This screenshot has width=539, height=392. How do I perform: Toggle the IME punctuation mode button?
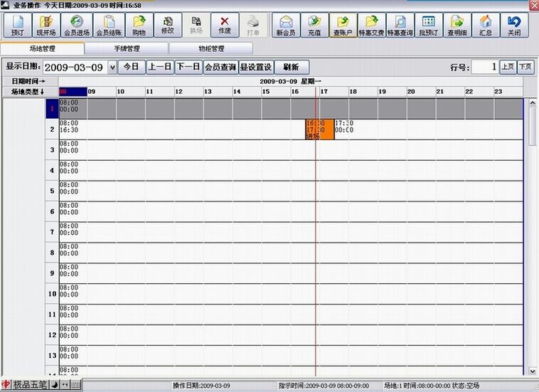(65, 385)
